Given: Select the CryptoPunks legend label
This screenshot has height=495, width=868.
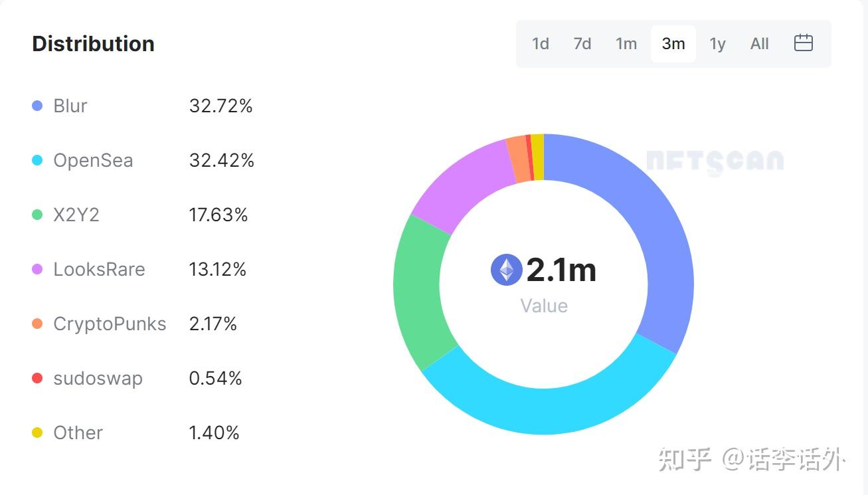Looking at the screenshot, I should pyautogui.click(x=110, y=324).
